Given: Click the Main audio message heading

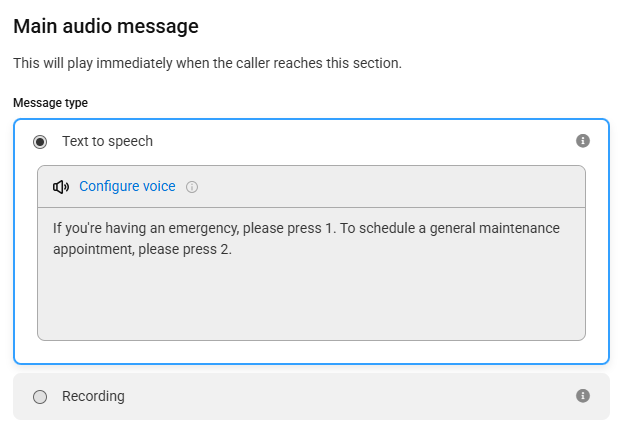Looking at the screenshot, I should (x=106, y=26).
